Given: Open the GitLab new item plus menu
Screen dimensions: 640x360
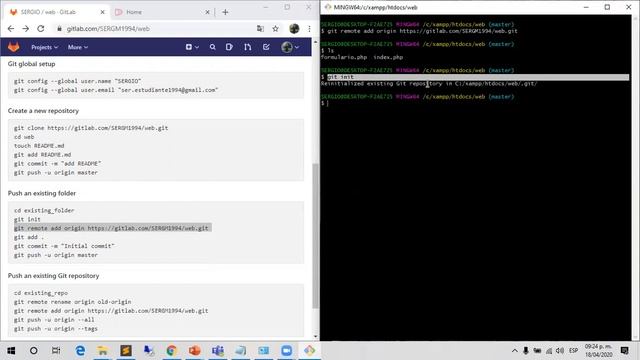Looking at the screenshot, I should pos(192,47).
